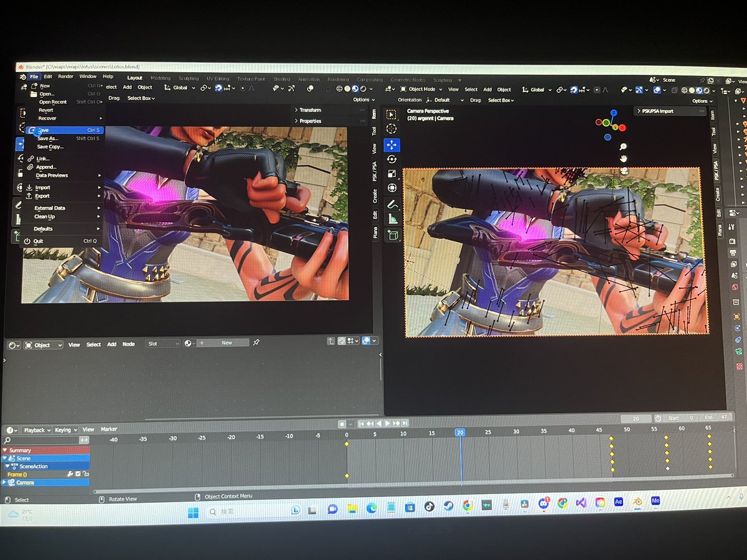Collapse the Summary channel in timeline

pos(5,450)
